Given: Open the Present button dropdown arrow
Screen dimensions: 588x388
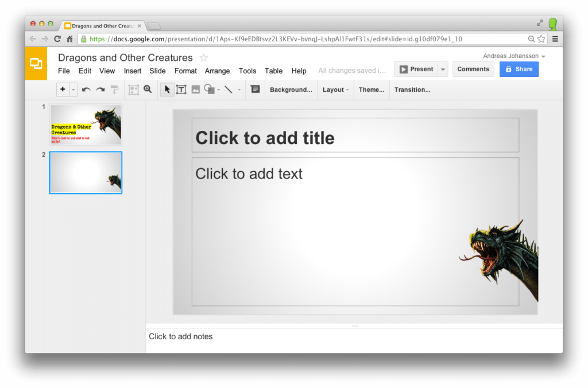Looking at the screenshot, I should [x=442, y=68].
